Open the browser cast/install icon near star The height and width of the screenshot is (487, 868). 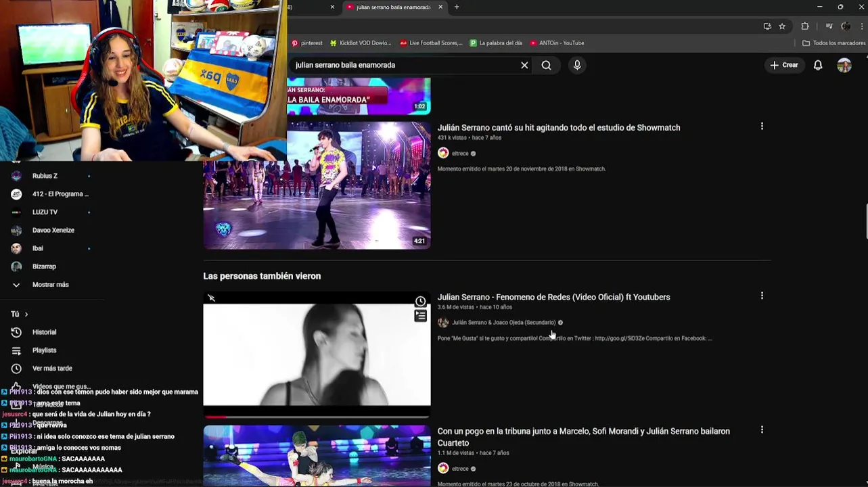(767, 26)
